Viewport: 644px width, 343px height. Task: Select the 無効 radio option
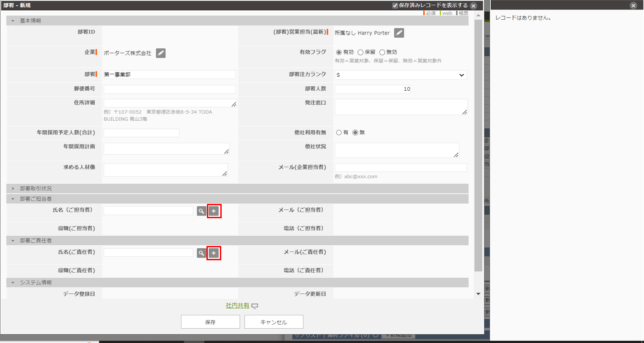[382, 52]
